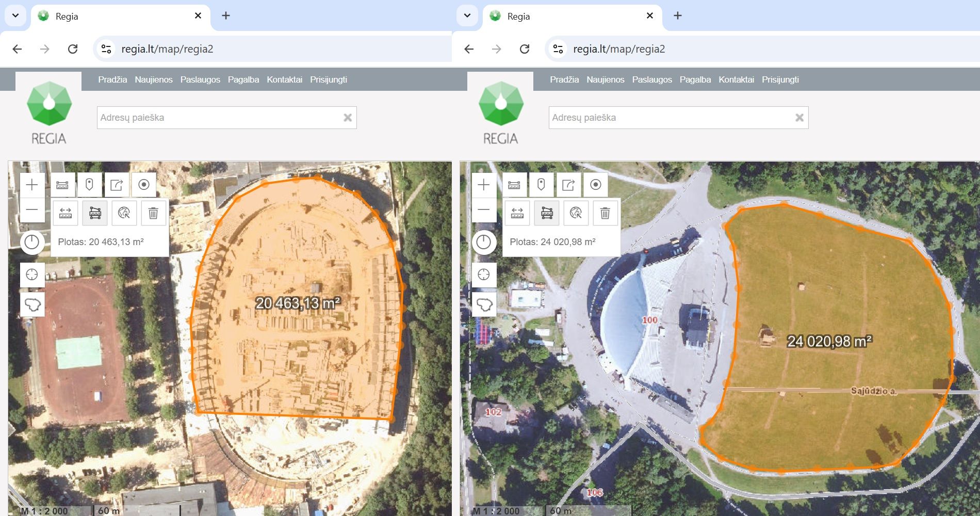Click Kontaktai link in right window
The image size is (980, 516).
(x=736, y=79)
